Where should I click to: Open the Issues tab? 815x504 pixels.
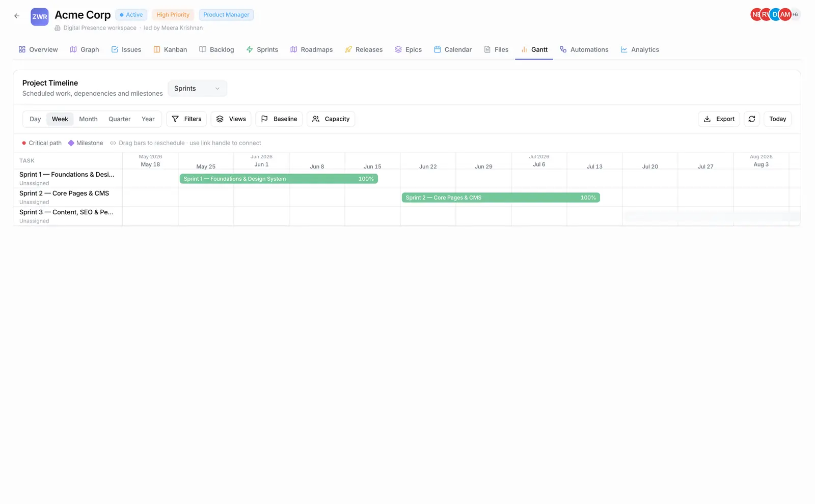click(x=126, y=49)
